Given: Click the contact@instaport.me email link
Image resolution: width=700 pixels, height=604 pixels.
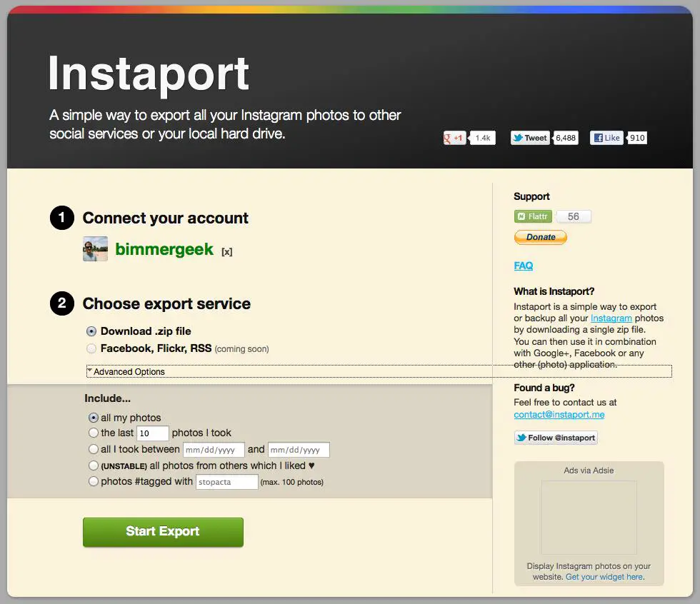Looking at the screenshot, I should [559, 414].
